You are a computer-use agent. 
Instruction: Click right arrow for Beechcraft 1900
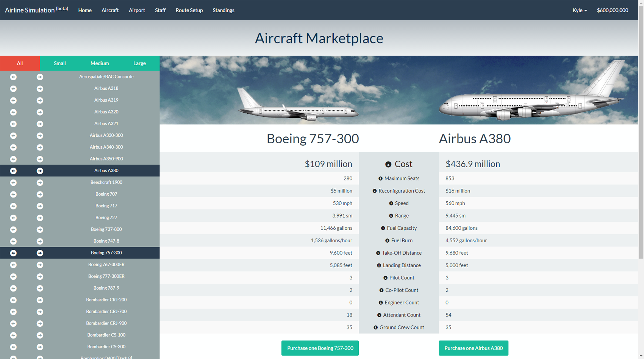(x=40, y=183)
